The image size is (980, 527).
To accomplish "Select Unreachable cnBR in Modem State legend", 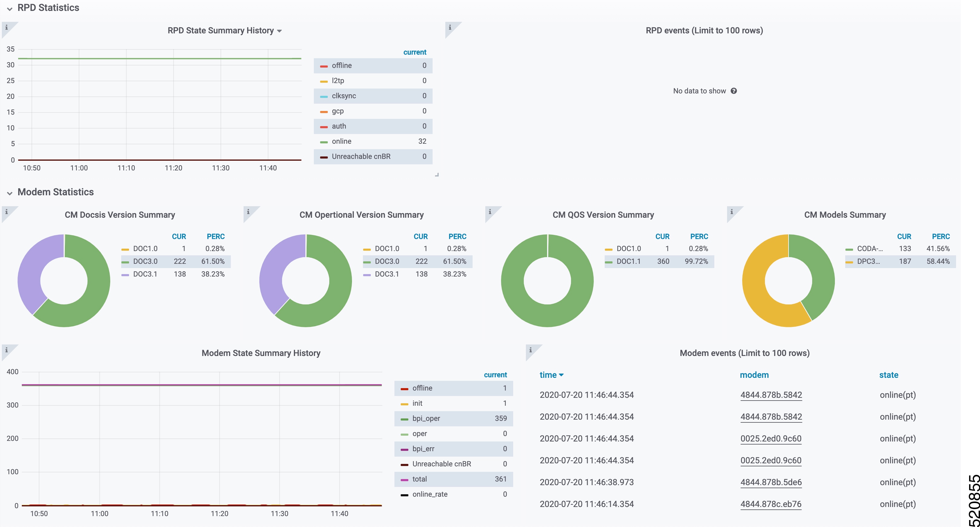I will point(441,464).
